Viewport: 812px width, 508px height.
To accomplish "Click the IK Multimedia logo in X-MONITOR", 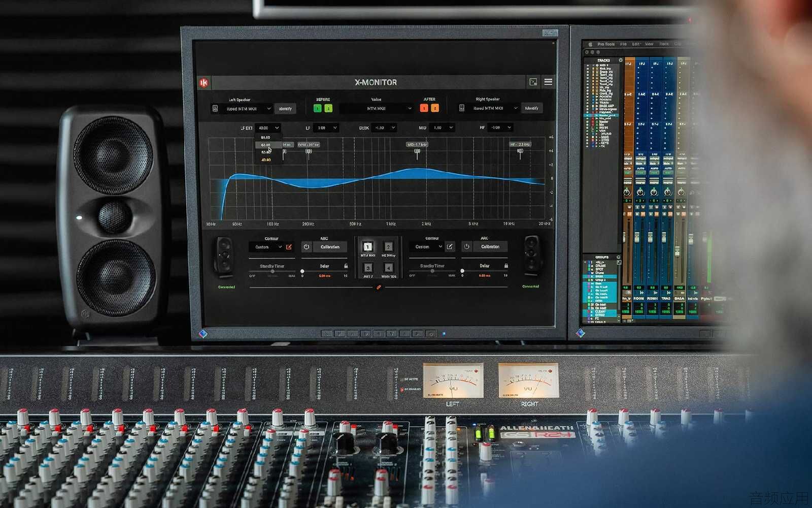I will click(x=204, y=82).
